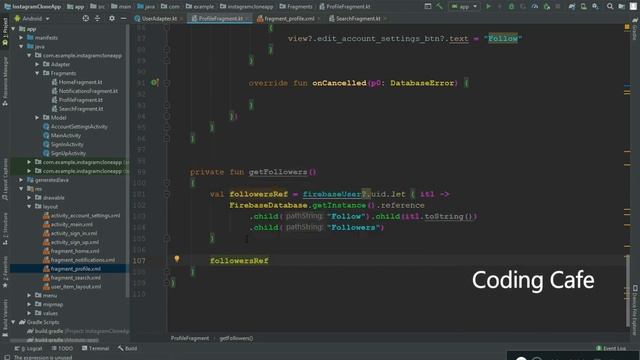Collapse the app module node

click(x=13, y=29)
